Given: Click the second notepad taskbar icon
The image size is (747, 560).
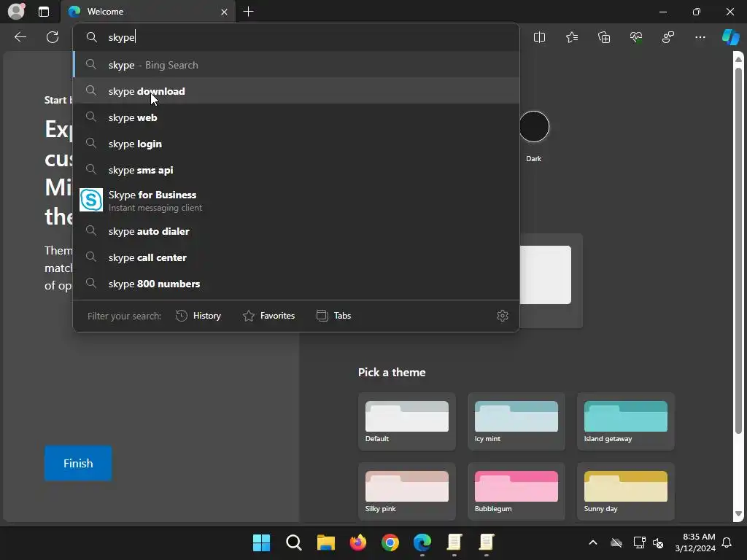Looking at the screenshot, I should 487,542.
